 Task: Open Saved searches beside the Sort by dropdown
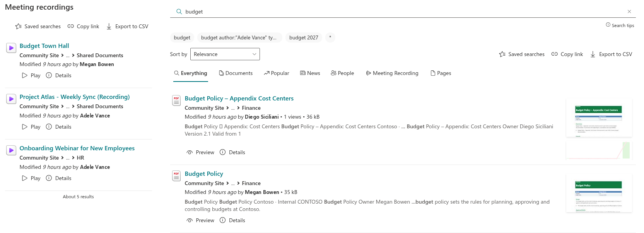tap(522, 54)
